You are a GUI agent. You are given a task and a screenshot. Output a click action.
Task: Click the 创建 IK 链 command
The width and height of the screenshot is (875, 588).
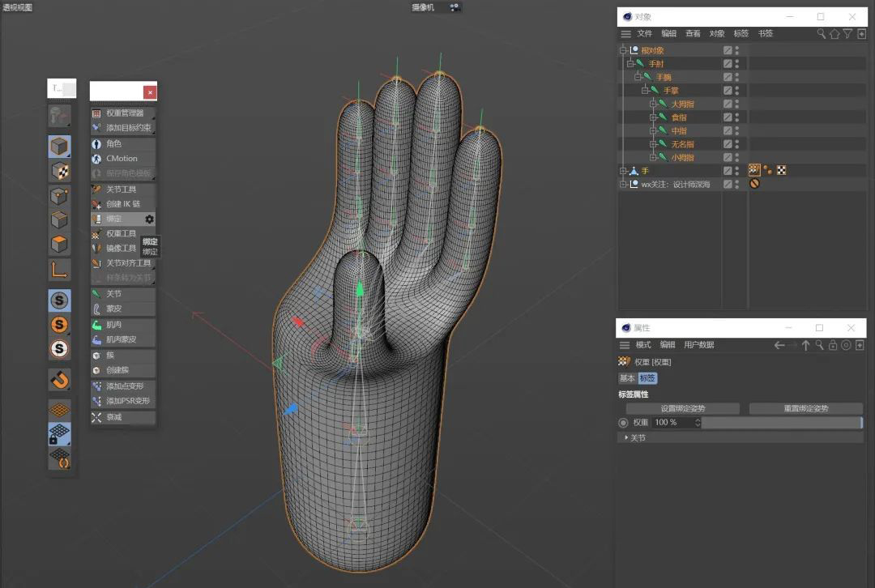pyautogui.click(x=122, y=204)
